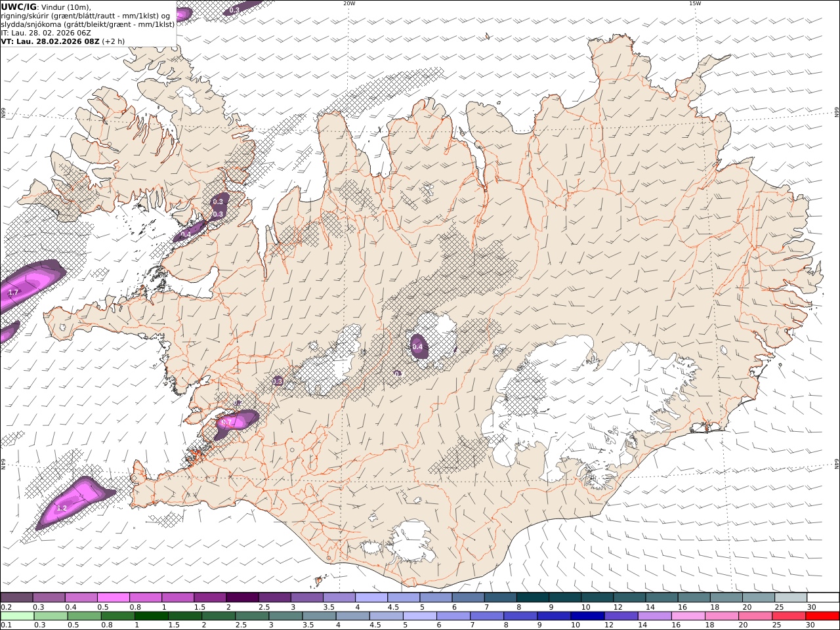Image resolution: width=840 pixels, height=630 pixels.
Task: Click the 20W longitude label
Action: pyautogui.click(x=349, y=3)
